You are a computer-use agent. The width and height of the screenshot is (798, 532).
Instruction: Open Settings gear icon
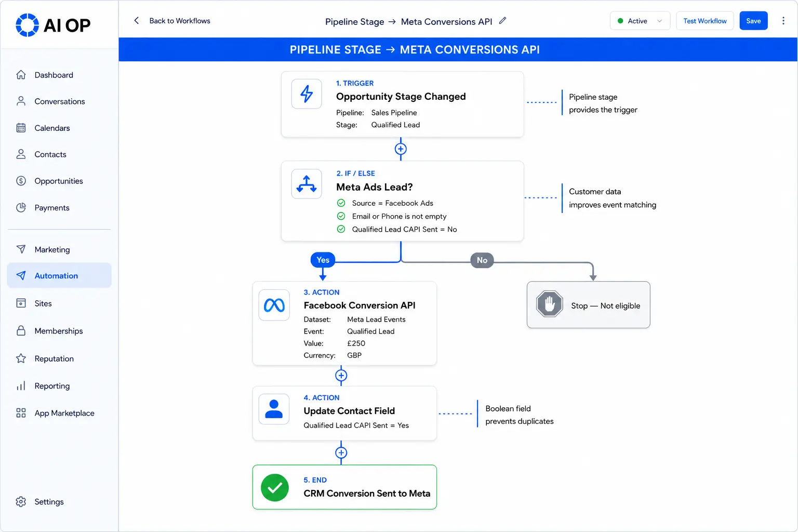pos(21,502)
